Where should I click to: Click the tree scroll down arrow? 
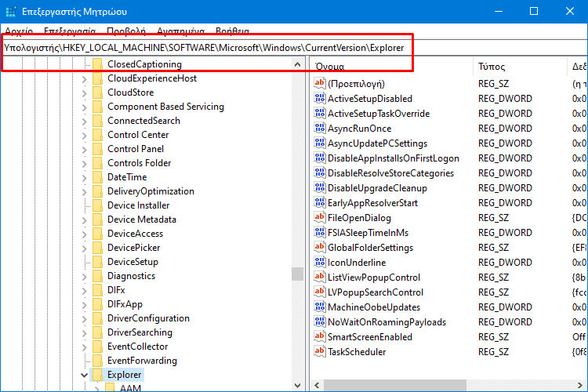(297, 385)
